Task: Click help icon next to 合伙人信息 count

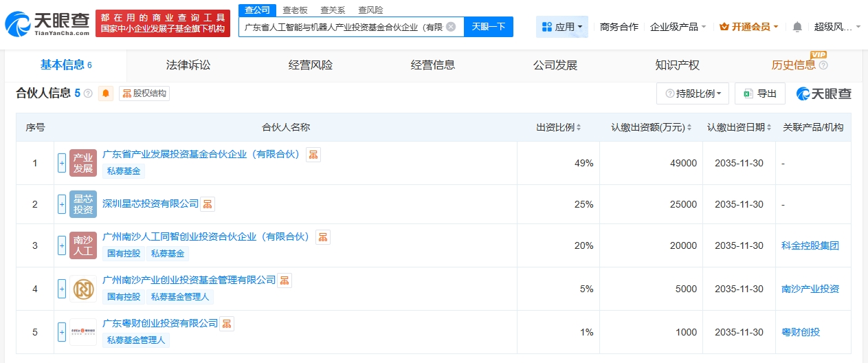Action: click(x=88, y=93)
